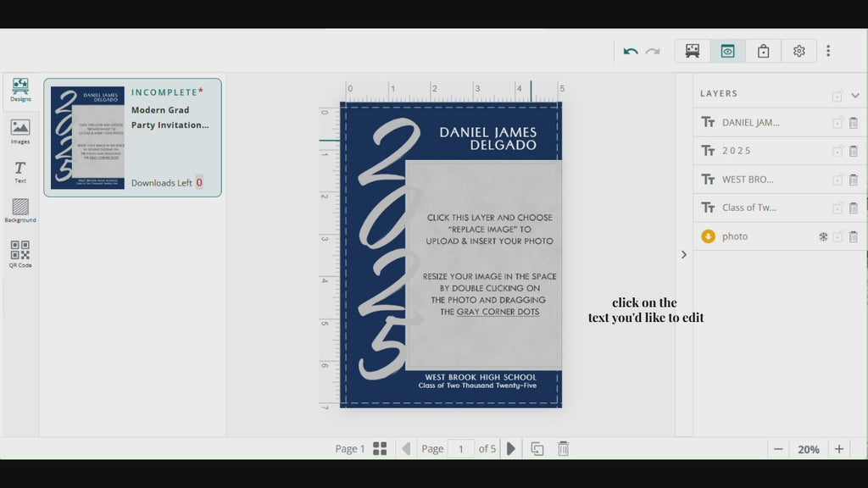
Task: Open the Images panel in sidebar
Action: 19,130
